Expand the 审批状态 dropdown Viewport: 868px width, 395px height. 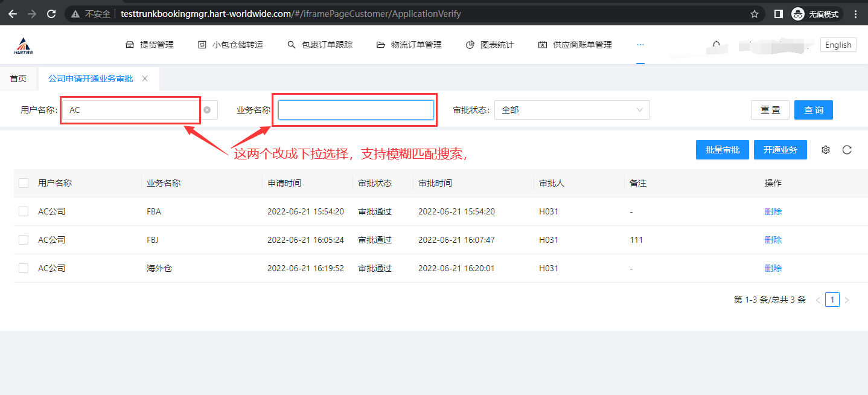pos(572,110)
